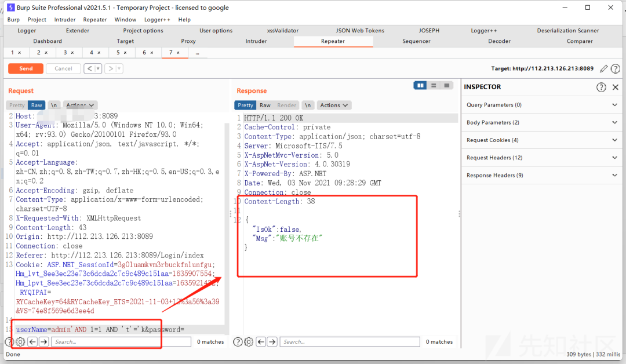Open the Intruder menu

[65, 20]
